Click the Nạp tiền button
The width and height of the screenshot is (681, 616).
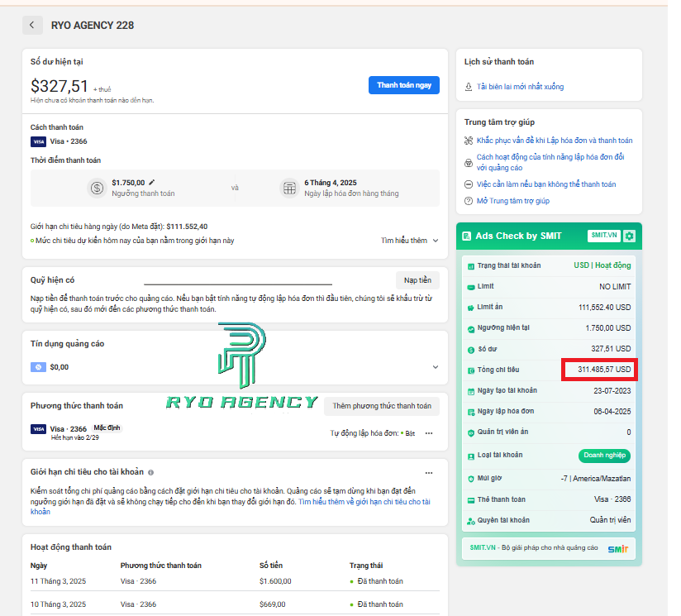point(417,280)
